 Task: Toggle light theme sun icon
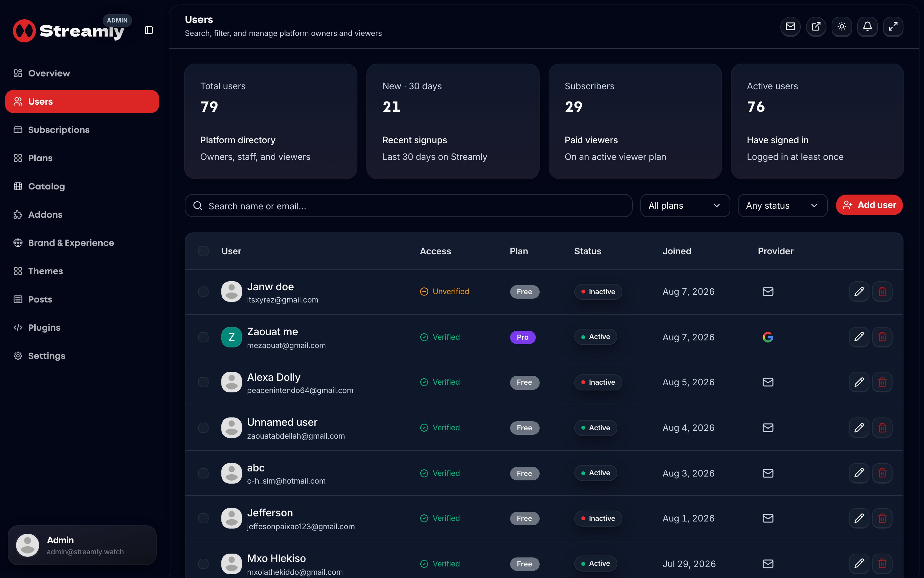click(842, 26)
